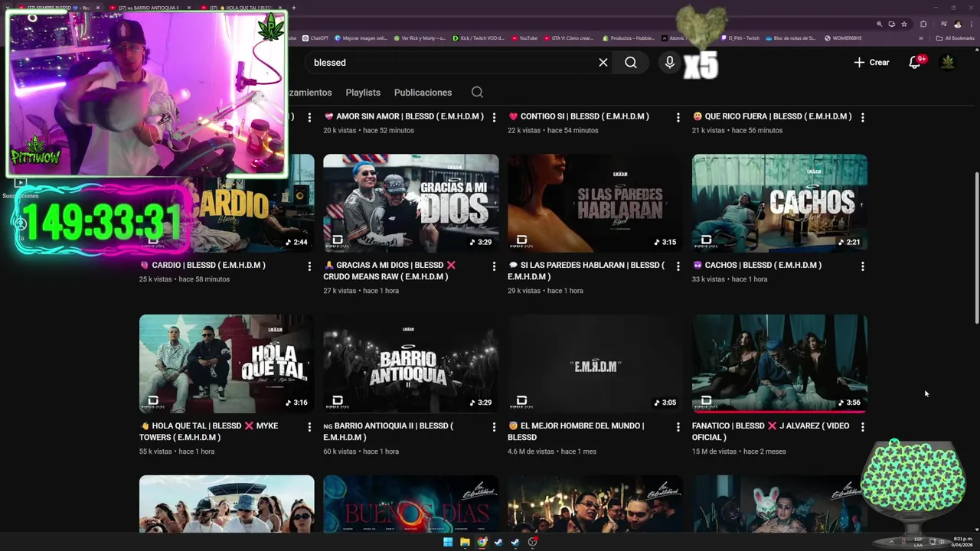
Task: Start voice search with the microphone icon
Action: pos(670,63)
